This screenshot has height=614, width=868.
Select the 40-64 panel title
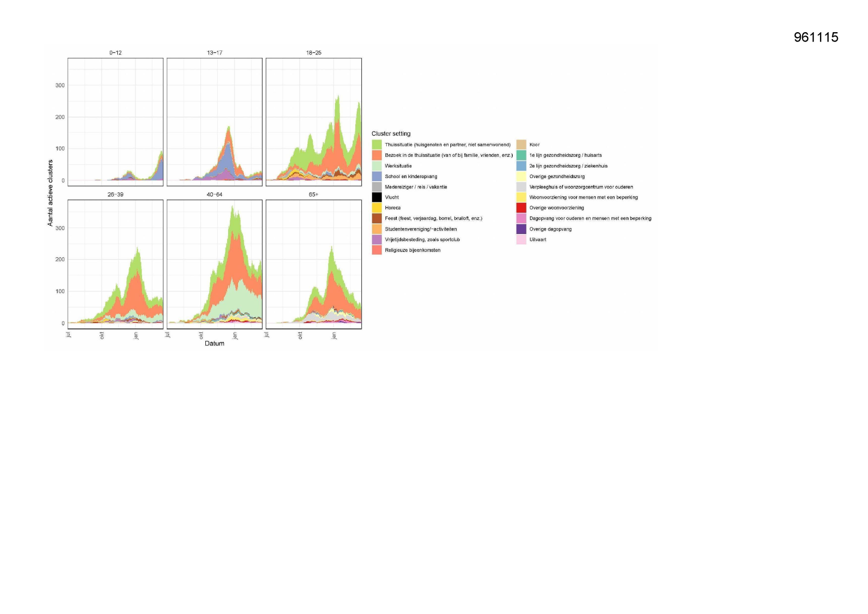(x=214, y=194)
